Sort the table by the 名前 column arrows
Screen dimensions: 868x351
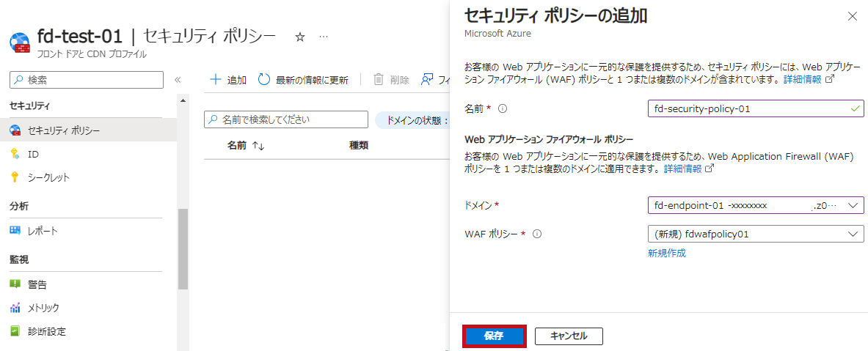point(258,146)
